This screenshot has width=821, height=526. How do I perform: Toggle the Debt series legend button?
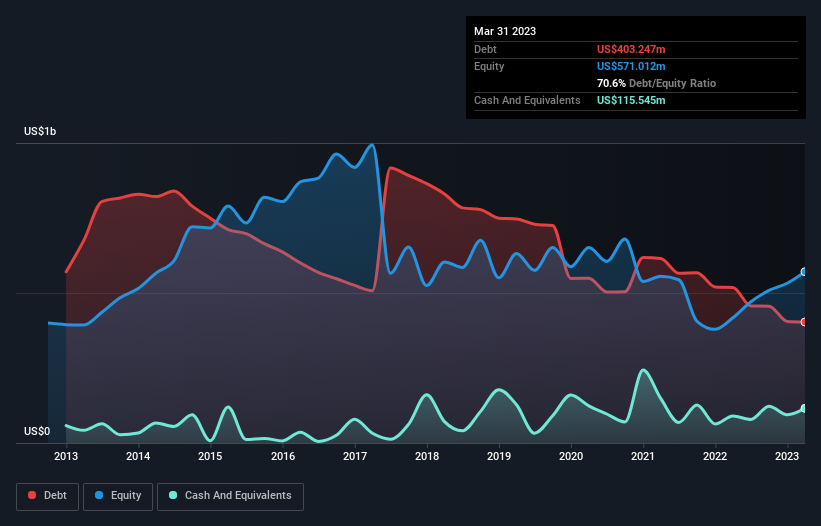[x=47, y=496]
